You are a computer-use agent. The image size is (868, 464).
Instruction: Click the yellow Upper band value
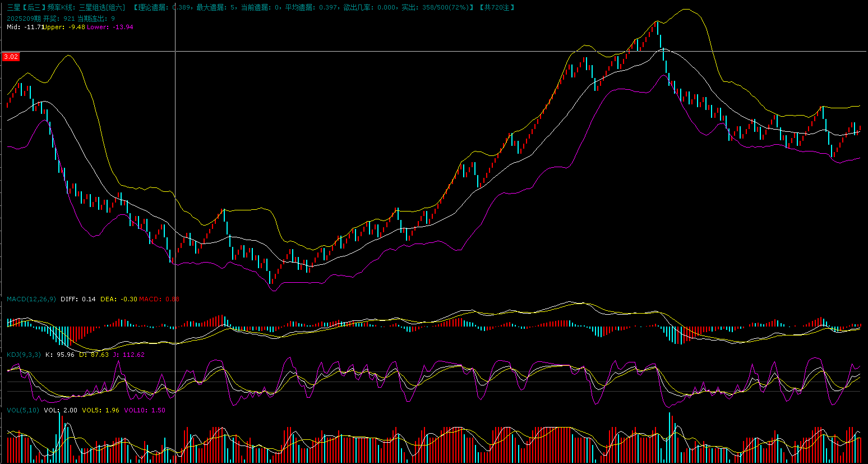(64, 27)
